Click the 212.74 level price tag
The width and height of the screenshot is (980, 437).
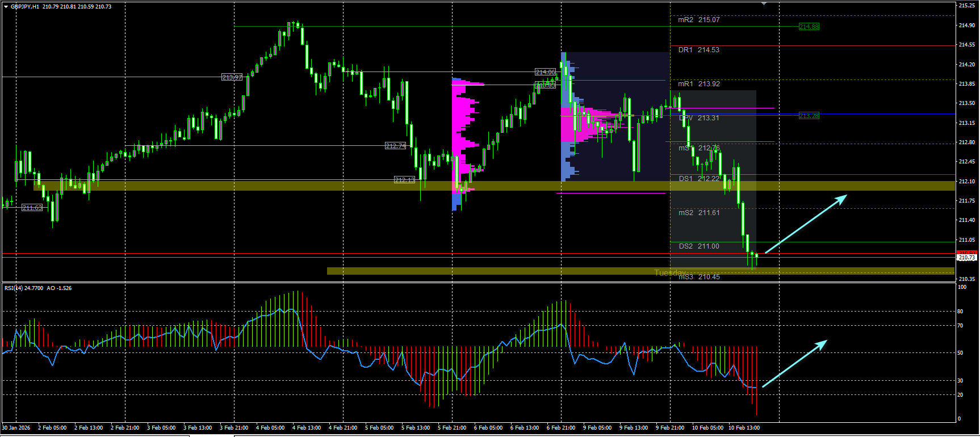pos(396,146)
